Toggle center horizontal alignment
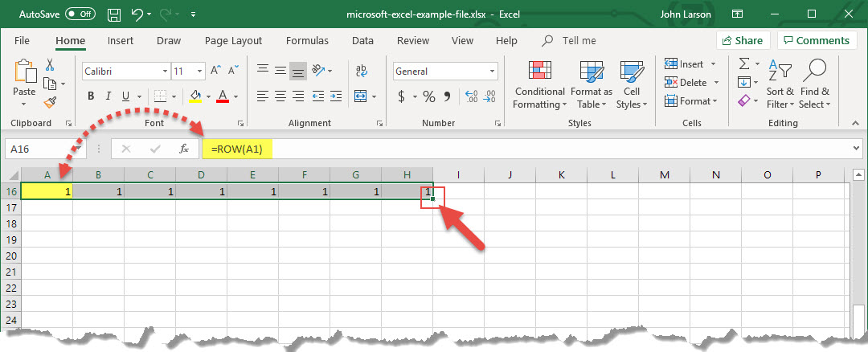 coord(280,96)
